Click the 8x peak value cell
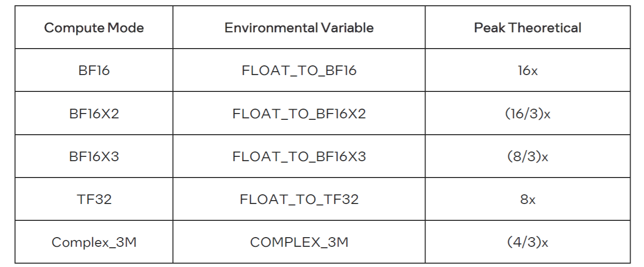This screenshot has width=644, height=267. coord(528,199)
